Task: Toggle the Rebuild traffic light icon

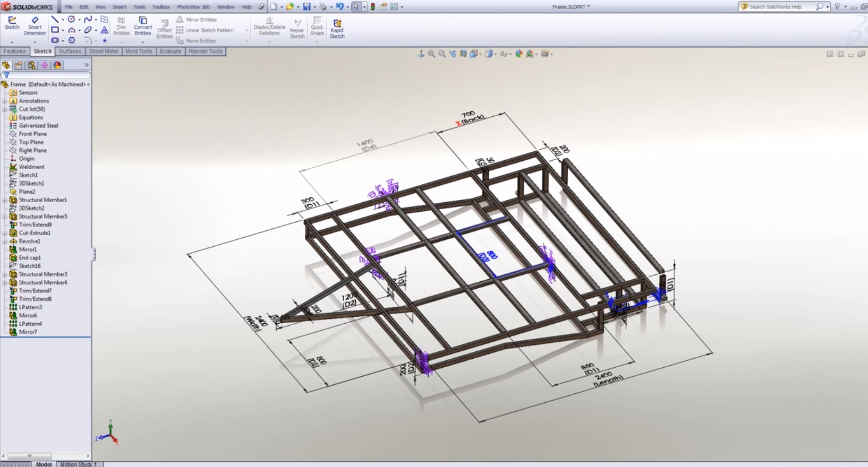Action: click(x=373, y=7)
